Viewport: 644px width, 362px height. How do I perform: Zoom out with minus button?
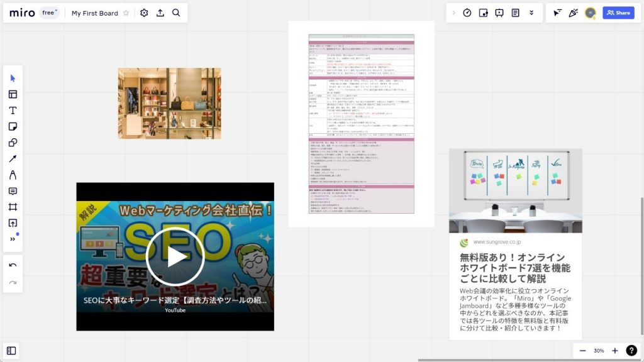[x=582, y=351]
